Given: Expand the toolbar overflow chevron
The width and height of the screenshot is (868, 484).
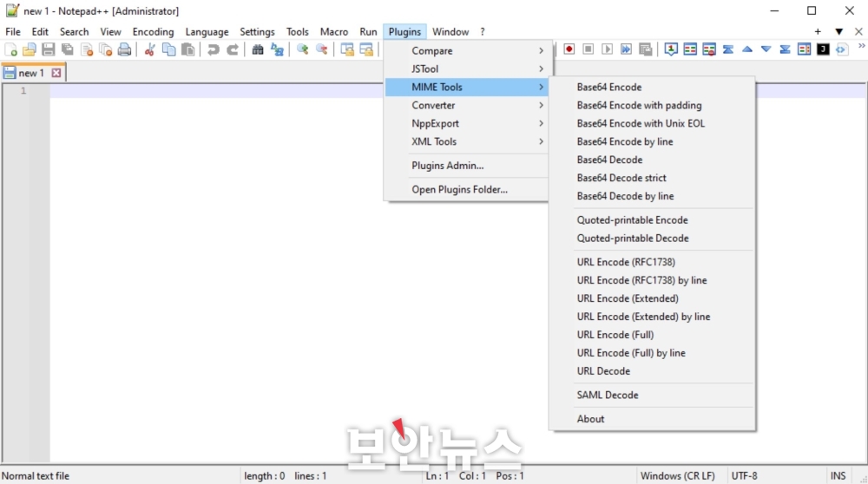Looking at the screenshot, I should coord(861,47).
